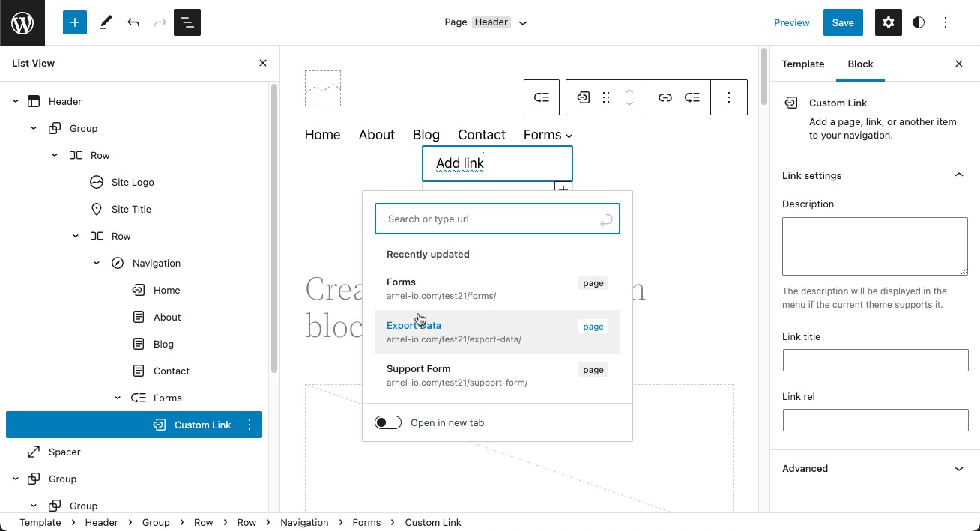Open the Settings gear panel
The width and height of the screenshot is (980, 531).
[888, 22]
